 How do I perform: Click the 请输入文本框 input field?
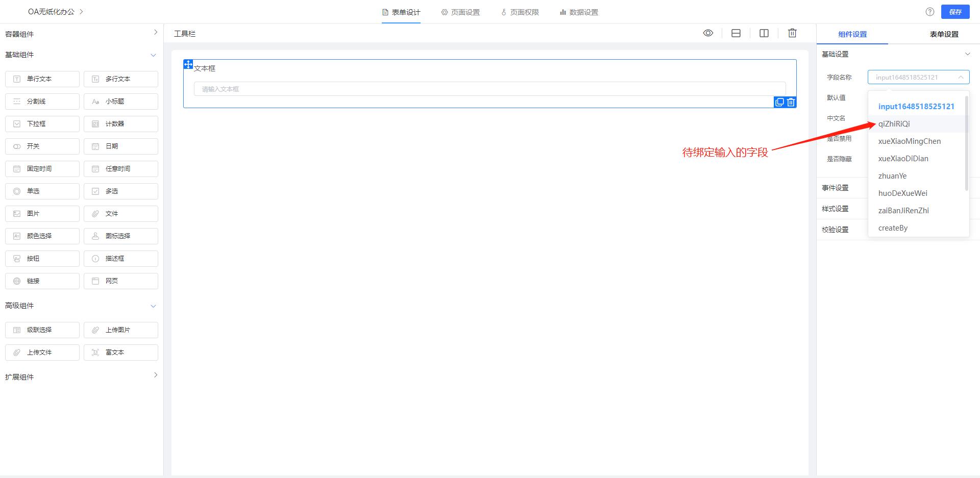click(x=489, y=89)
